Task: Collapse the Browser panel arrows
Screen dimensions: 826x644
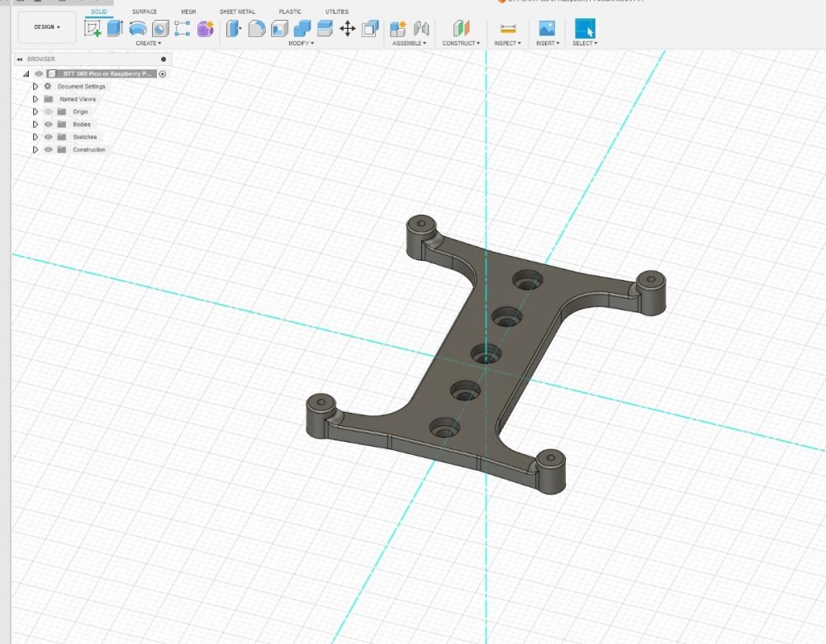Action: (x=20, y=59)
